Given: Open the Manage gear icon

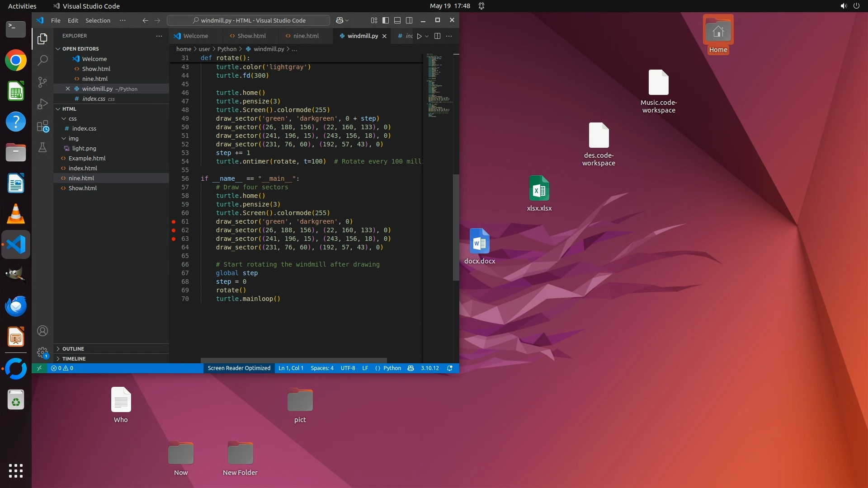Looking at the screenshot, I should (42, 352).
